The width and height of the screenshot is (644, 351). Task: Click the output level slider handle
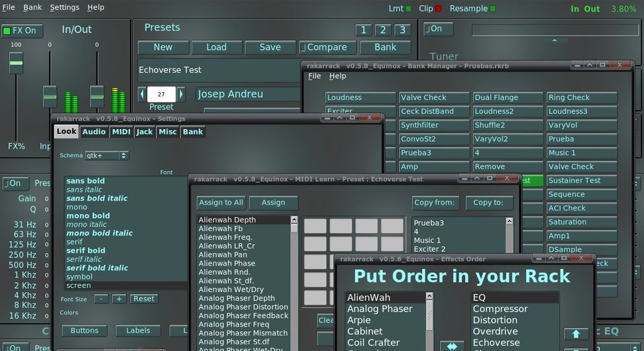(x=97, y=97)
